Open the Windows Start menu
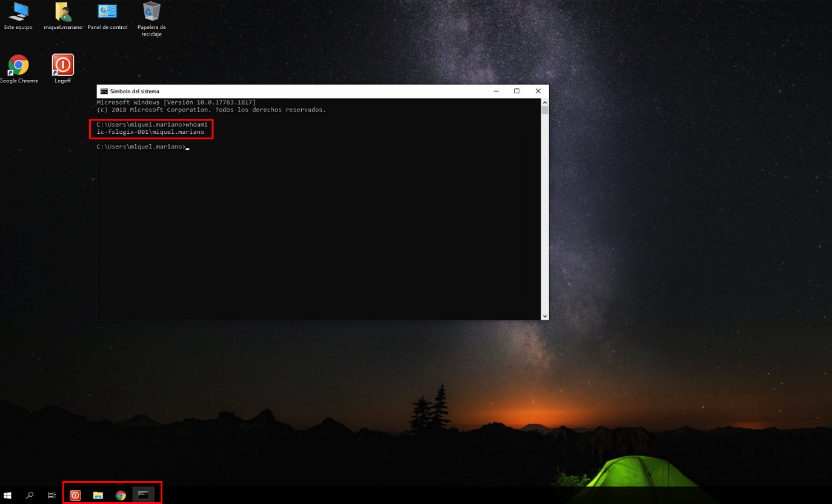832x504 pixels. (x=8, y=495)
